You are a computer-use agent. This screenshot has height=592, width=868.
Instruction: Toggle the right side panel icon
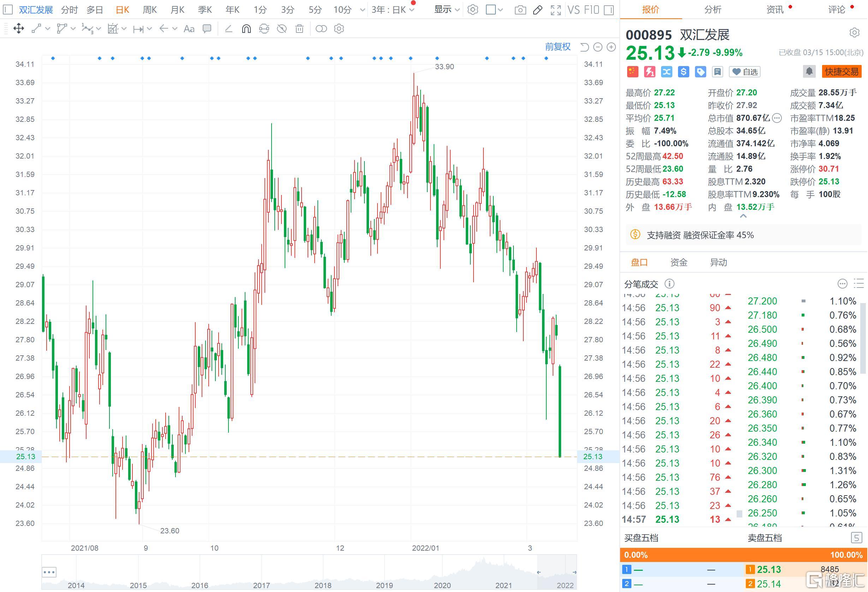(x=609, y=10)
